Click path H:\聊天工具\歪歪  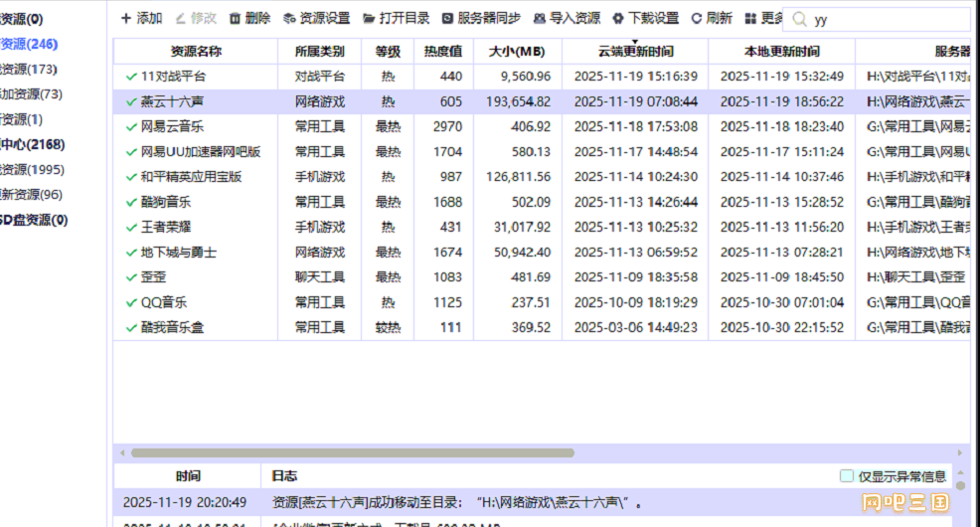click(x=915, y=277)
